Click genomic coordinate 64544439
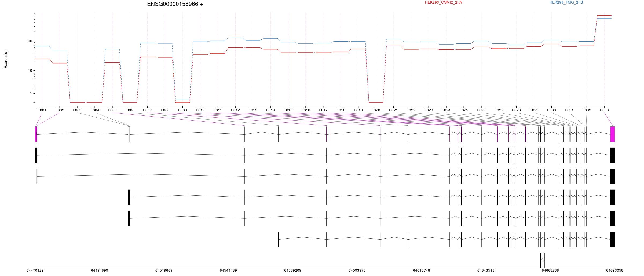This screenshot has height=276, width=644. coord(228,270)
